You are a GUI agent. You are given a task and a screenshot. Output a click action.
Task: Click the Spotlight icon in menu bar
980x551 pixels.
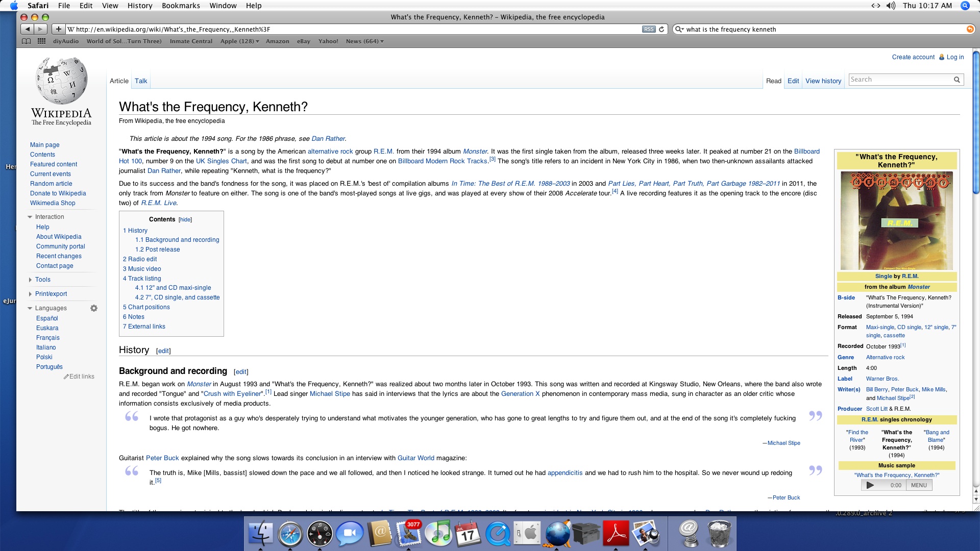tap(965, 6)
